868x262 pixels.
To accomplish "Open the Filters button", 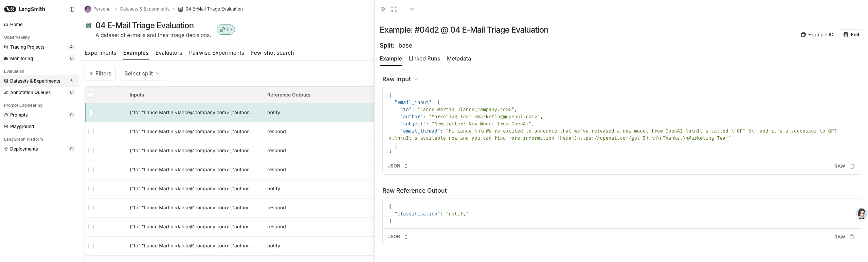I will pyautogui.click(x=100, y=73).
